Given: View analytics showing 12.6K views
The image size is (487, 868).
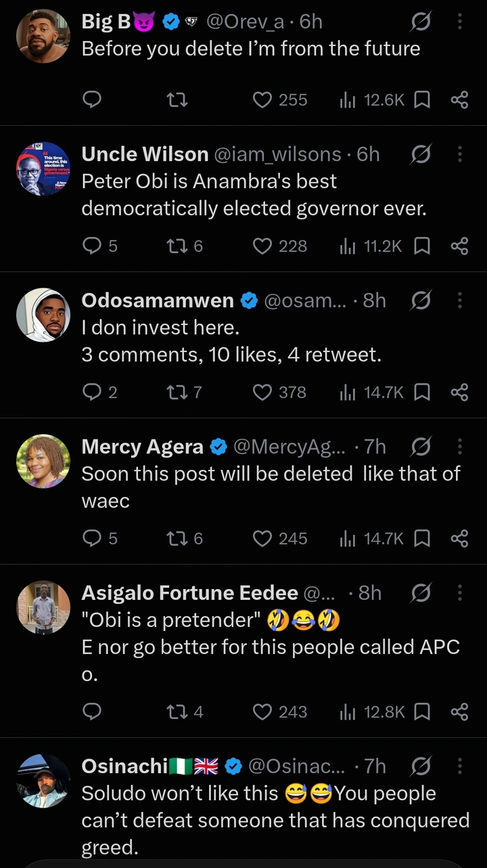Looking at the screenshot, I should pyautogui.click(x=371, y=100).
